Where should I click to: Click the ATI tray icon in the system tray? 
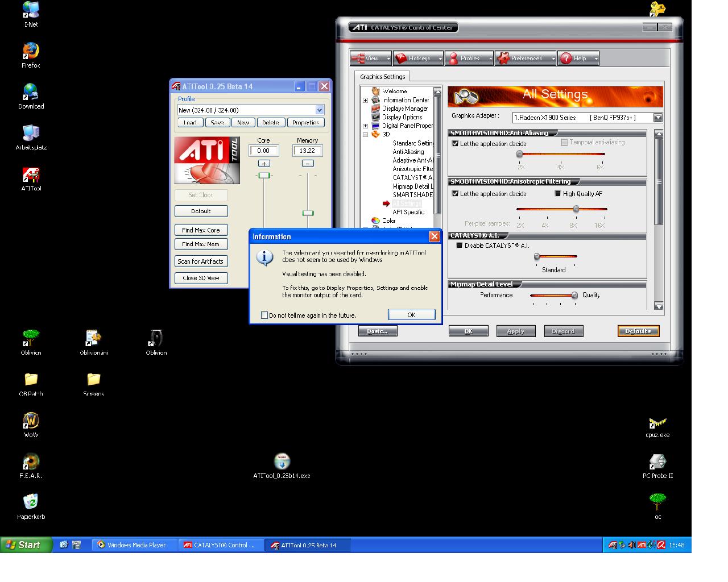pyautogui.click(x=642, y=545)
